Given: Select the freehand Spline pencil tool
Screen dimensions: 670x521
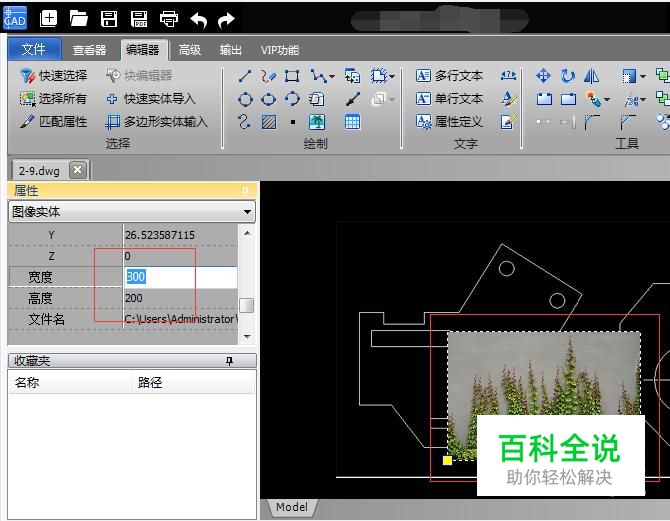Looking at the screenshot, I should pyautogui.click(x=268, y=77).
